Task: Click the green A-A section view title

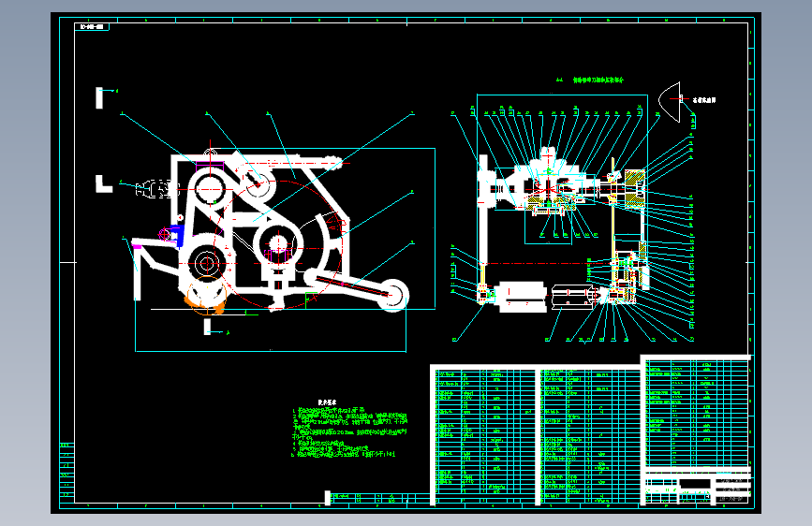Action: [590, 80]
